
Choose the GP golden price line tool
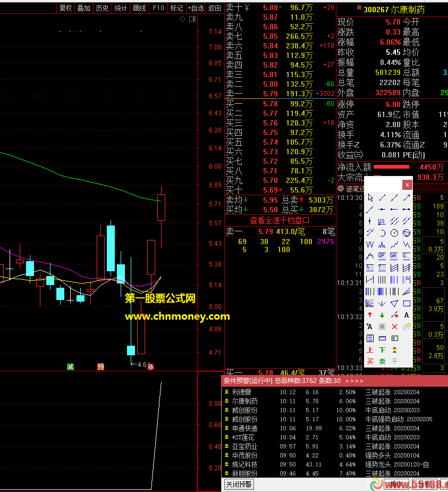point(382,256)
